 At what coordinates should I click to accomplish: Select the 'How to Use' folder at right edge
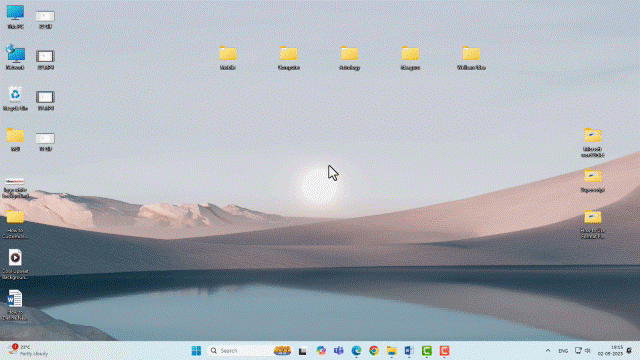[x=593, y=224]
